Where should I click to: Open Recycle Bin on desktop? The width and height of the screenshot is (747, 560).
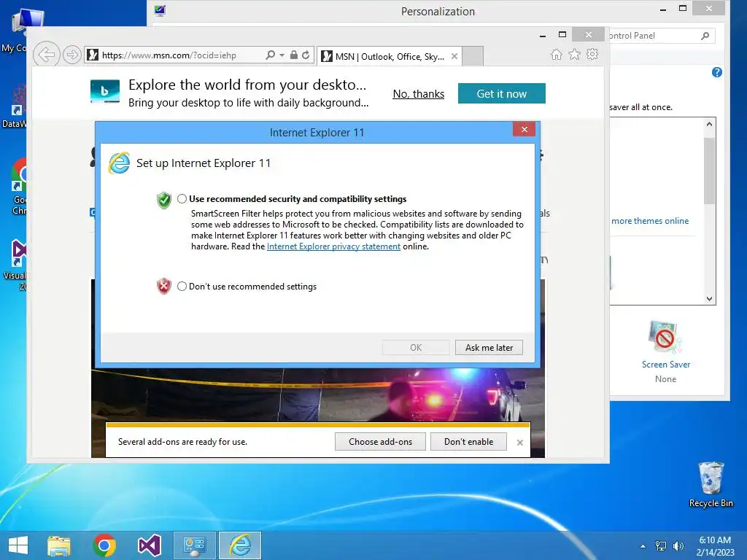711,484
